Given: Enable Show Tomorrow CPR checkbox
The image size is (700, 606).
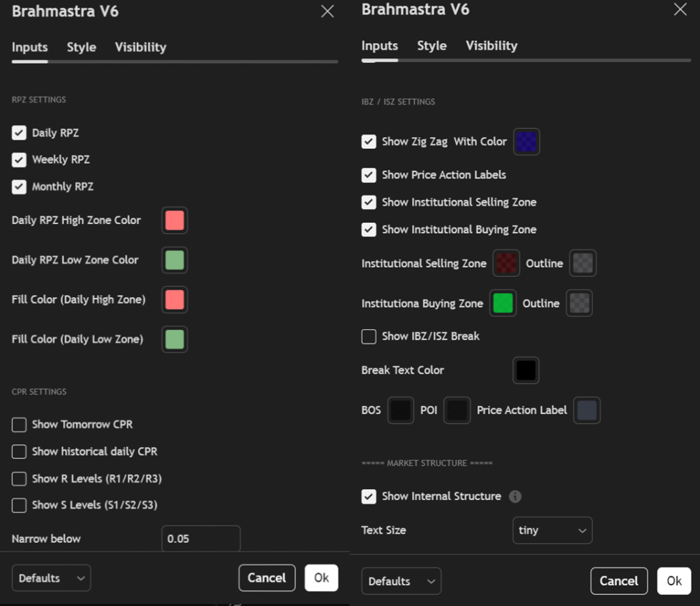Looking at the screenshot, I should pos(19,425).
